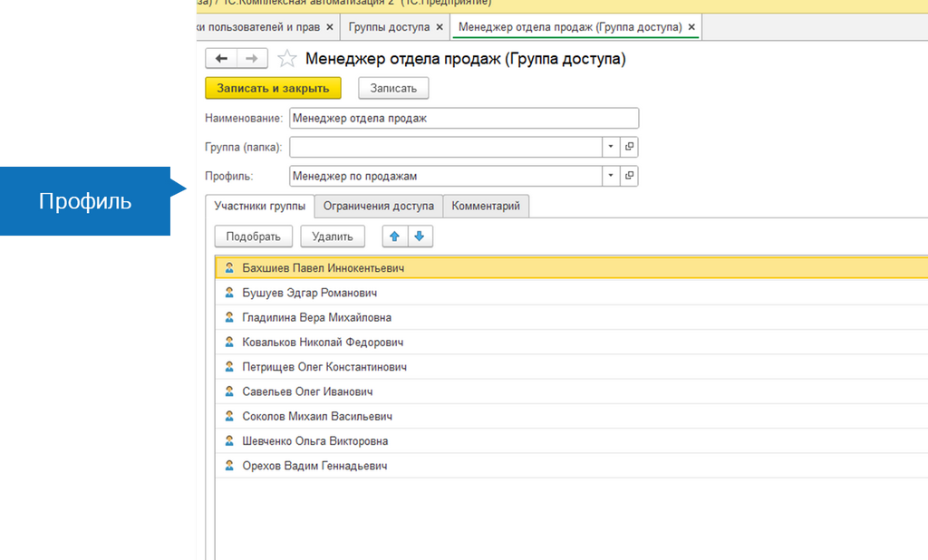This screenshot has width=928, height=560.
Task: Click user icon beside Ковальков Николай Федорович
Action: point(229,342)
